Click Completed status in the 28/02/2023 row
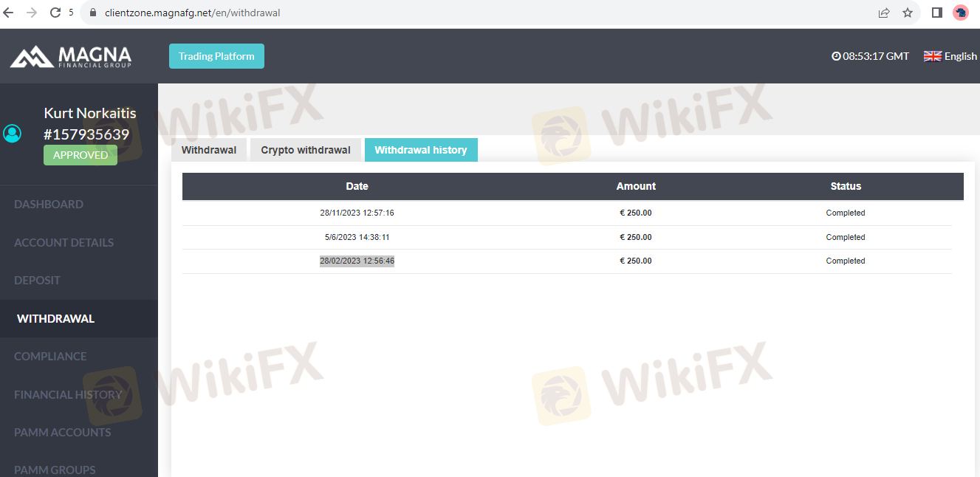This screenshot has height=477, width=980. coord(846,261)
